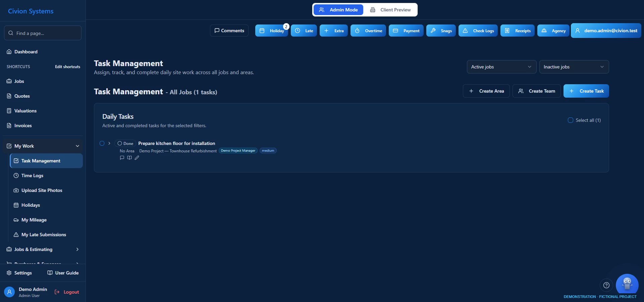Expand the kitchen floor task row chevron
This screenshot has height=302, width=644.
click(109, 143)
